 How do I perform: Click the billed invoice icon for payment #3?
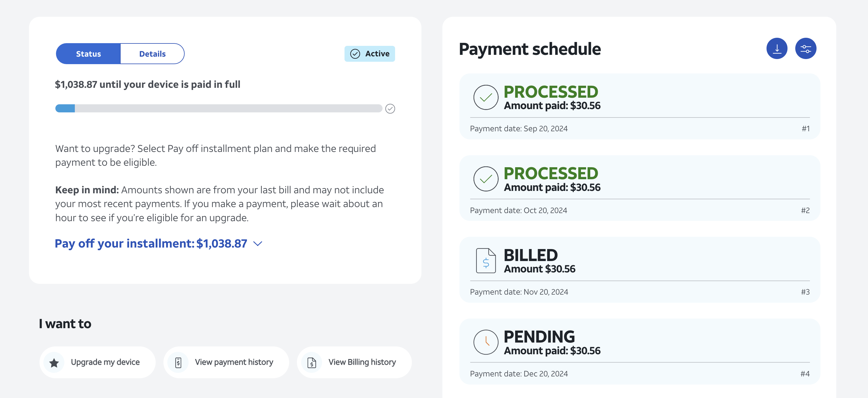[485, 261]
